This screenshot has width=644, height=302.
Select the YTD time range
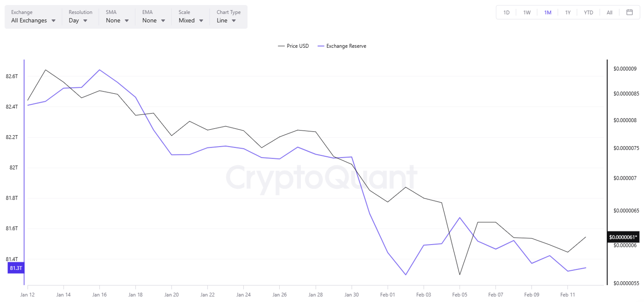click(x=588, y=12)
